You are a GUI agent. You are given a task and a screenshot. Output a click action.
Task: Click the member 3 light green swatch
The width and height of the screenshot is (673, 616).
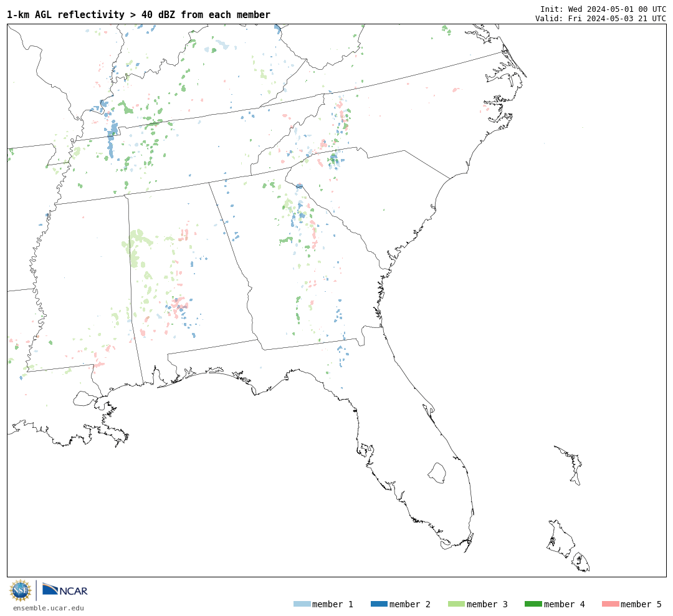click(456, 604)
